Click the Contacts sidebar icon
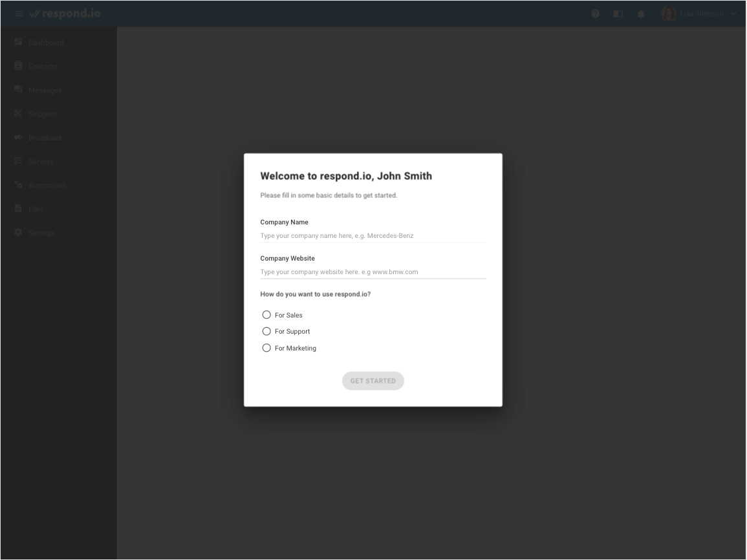The image size is (747, 560). (x=18, y=66)
